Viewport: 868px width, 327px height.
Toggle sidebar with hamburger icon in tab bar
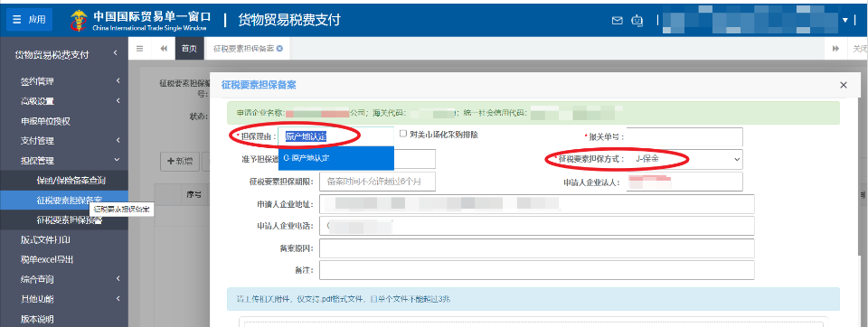click(139, 49)
